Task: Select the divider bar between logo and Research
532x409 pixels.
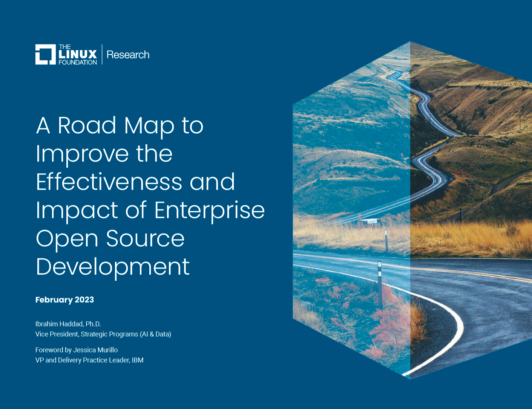Action: pyautogui.click(x=101, y=54)
